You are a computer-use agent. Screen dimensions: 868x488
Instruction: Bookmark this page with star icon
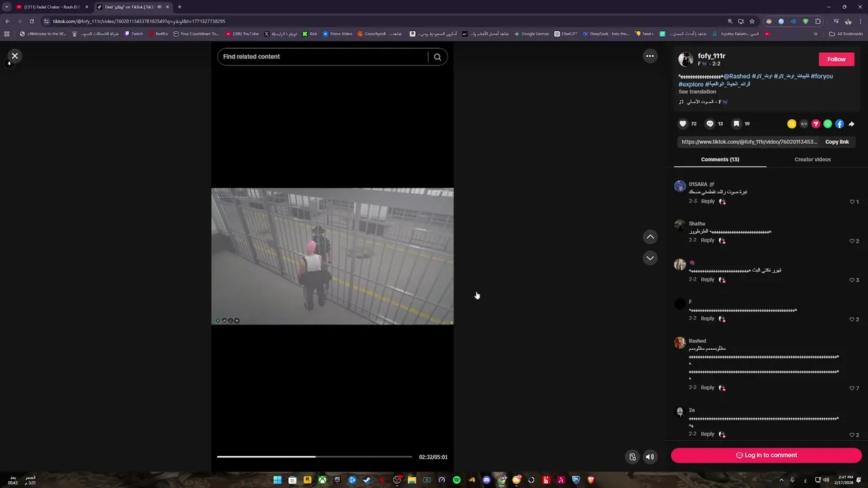tap(752, 21)
